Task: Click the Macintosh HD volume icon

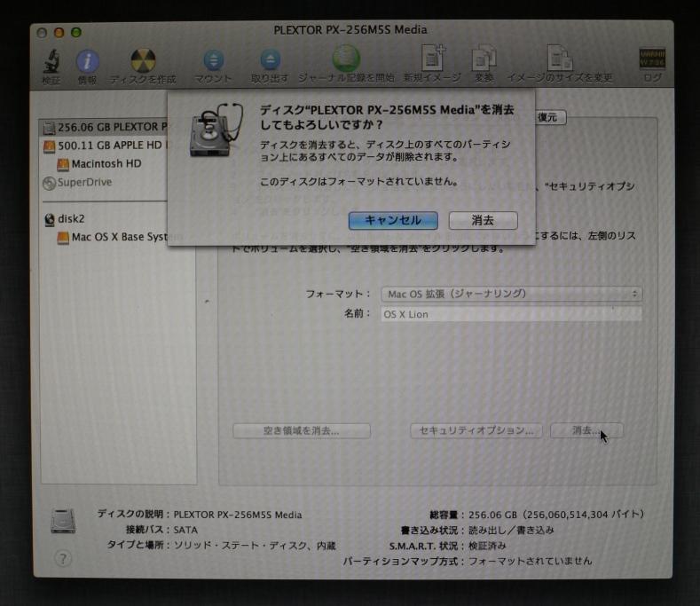Action: (x=63, y=164)
